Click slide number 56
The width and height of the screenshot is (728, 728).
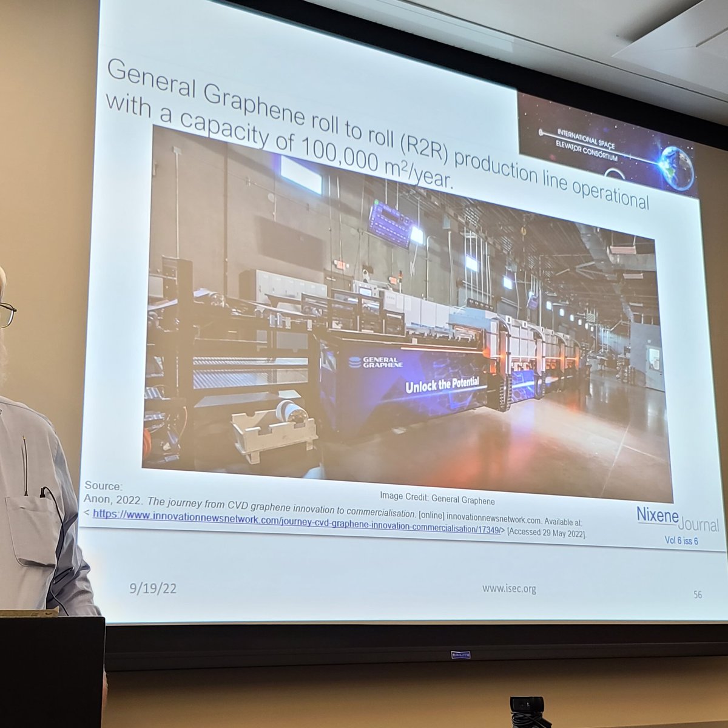tap(697, 595)
